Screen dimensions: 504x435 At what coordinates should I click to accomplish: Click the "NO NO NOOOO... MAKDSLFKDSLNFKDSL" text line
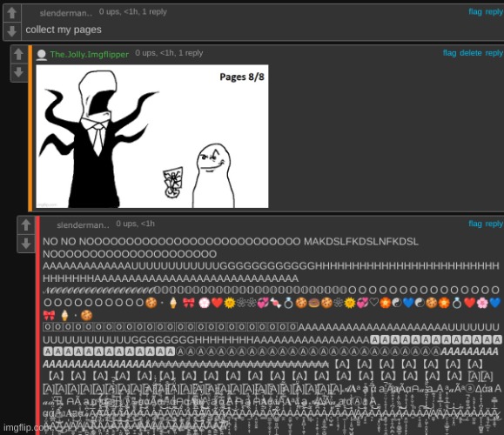point(231,242)
